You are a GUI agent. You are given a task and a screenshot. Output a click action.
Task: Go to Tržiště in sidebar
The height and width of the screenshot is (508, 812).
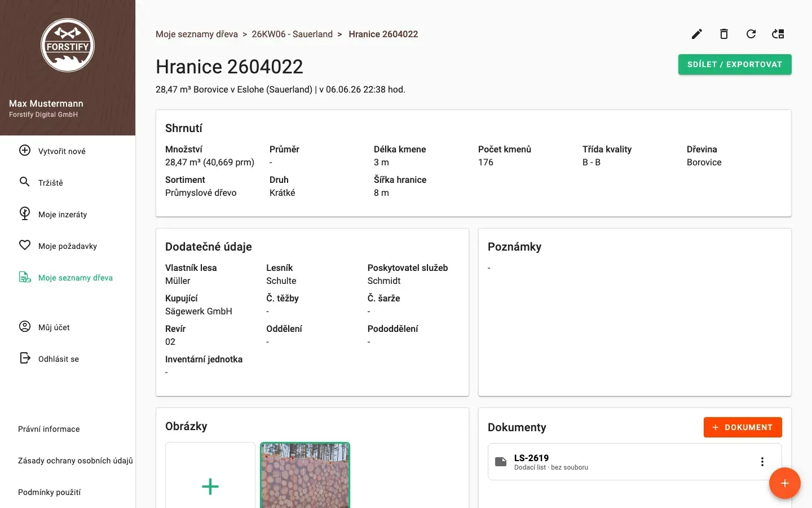[68, 183]
